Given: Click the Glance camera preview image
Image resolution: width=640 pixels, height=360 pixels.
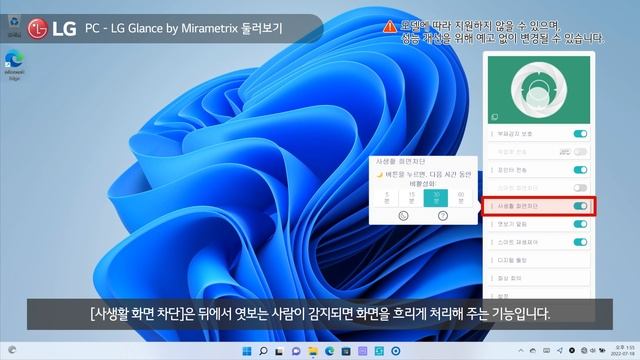Looking at the screenshot, I should pyautogui.click(x=539, y=90).
